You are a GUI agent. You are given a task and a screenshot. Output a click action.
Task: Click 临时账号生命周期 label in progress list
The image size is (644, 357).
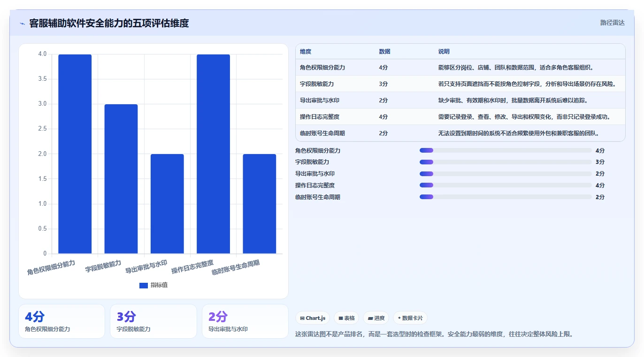coord(318,197)
